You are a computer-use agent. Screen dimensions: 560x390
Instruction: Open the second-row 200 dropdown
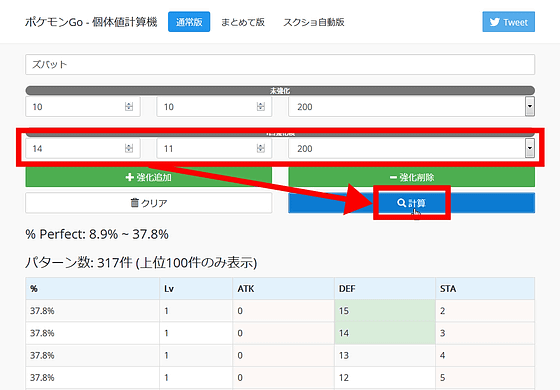411,149
